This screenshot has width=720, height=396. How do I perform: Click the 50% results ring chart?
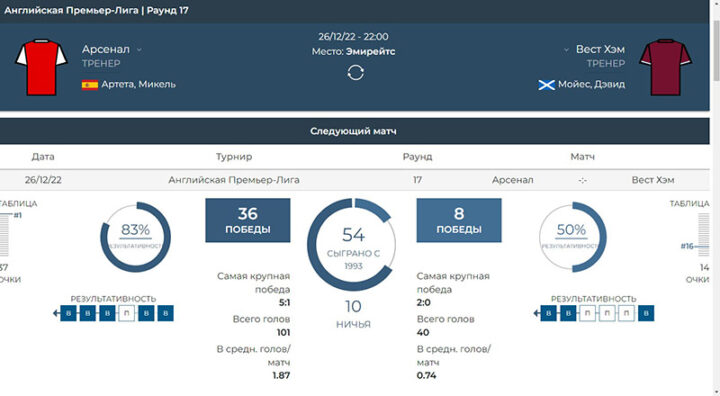[572, 237]
